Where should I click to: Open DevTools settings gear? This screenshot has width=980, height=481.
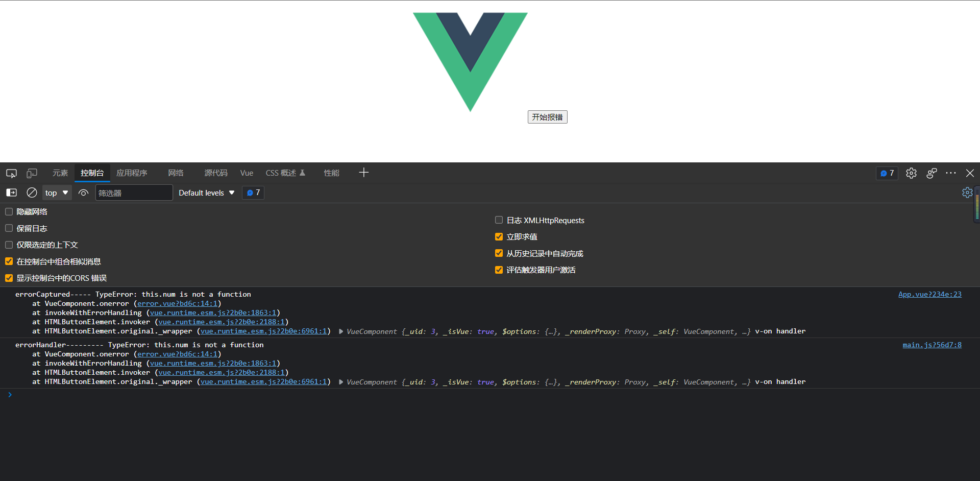pos(912,173)
